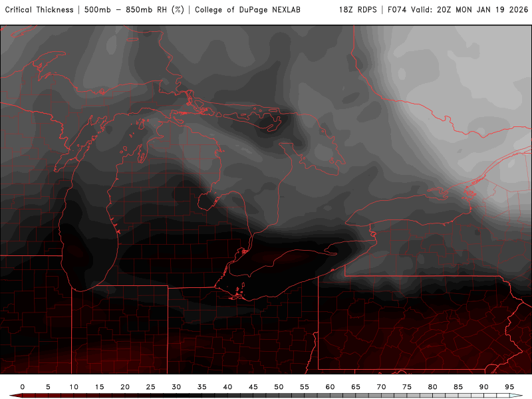This screenshot has width=532, height=399.
Task: Click the "F074" forecast hour text
Action: (397, 10)
